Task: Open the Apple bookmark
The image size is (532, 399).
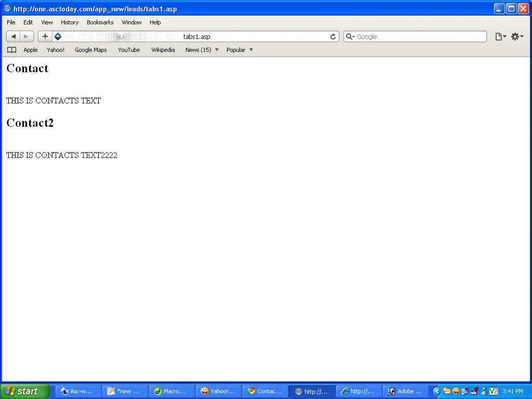Action: pos(31,50)
